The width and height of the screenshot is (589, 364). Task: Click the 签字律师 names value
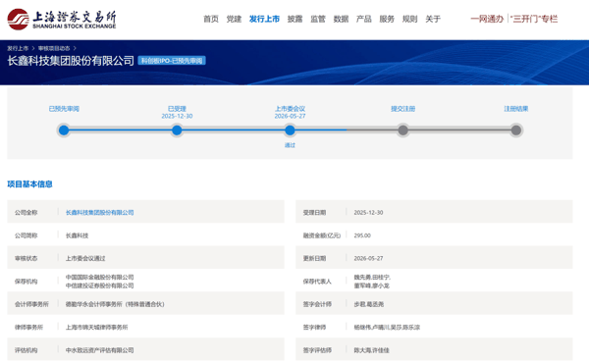(x=387, y=328)
